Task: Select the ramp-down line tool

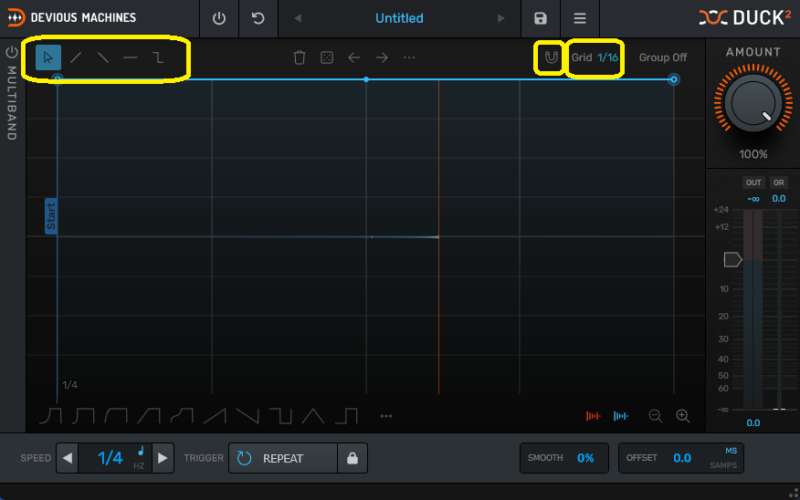Action: coord(103,58)
